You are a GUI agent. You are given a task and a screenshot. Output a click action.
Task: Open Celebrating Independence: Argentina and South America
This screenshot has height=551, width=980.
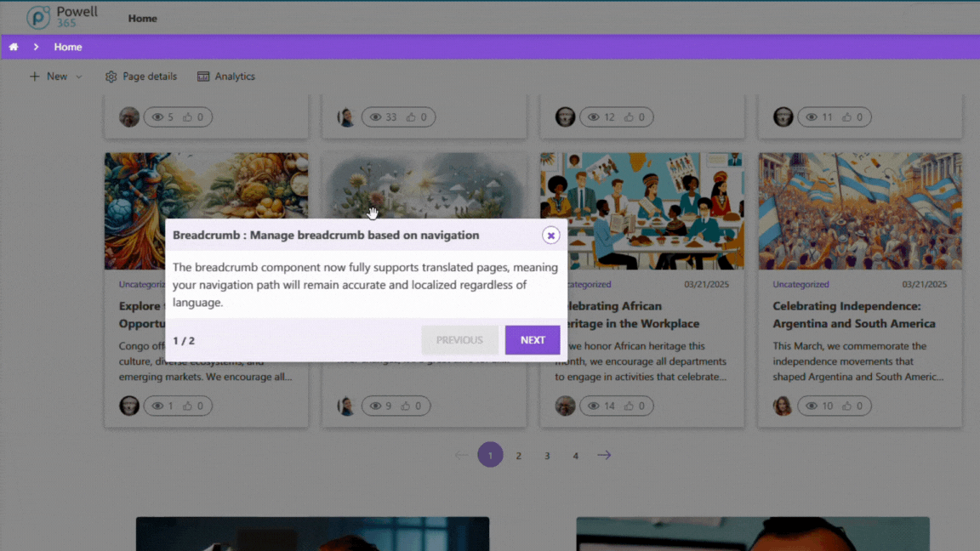pyautogui.click(x=854, y=315)
